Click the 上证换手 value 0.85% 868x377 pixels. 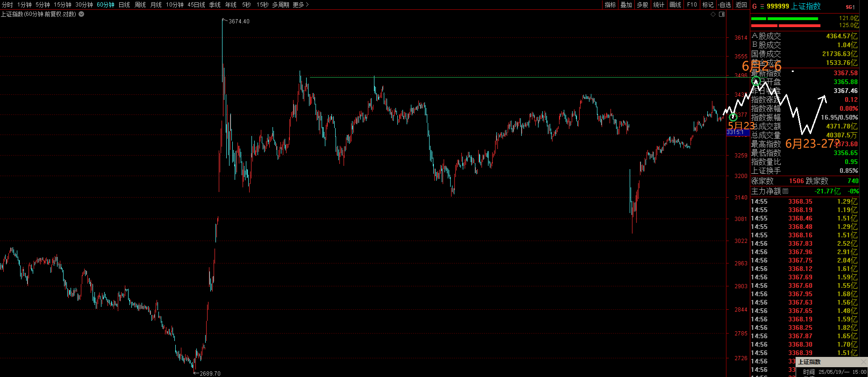coord(849,171)
